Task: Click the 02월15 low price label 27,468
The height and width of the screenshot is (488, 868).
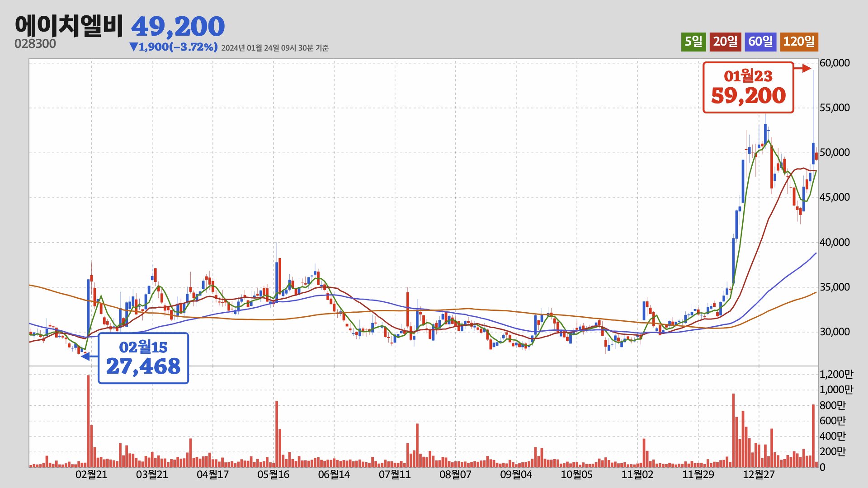Action: (143, 358)
